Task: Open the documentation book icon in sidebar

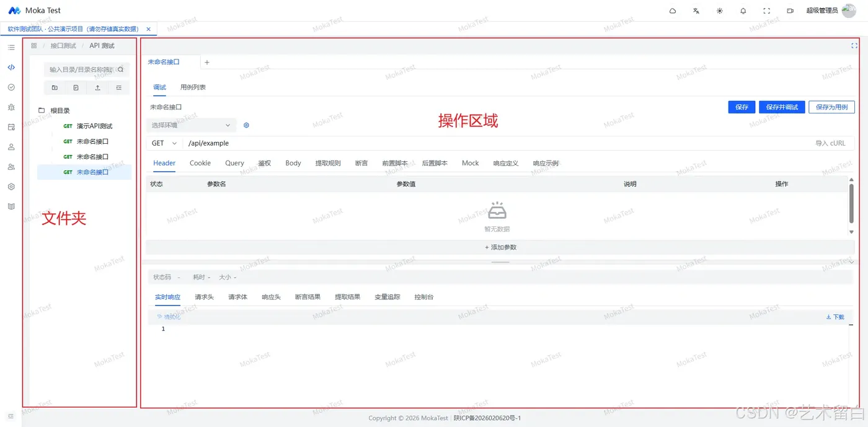Action: pyautogui.click(x=11, y=206)
